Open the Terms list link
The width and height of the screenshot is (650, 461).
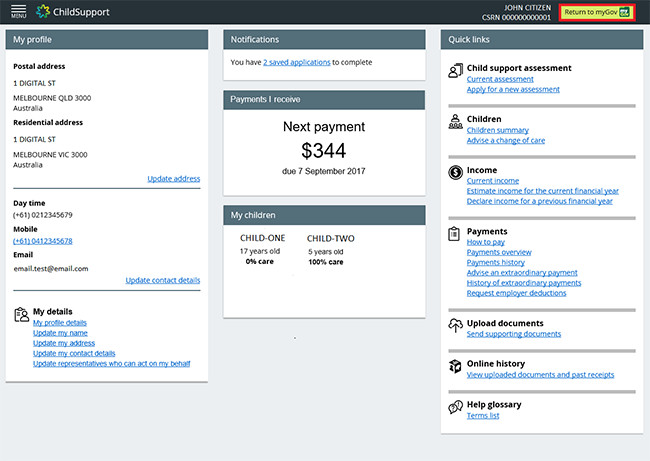pyautogui.click(x=483, y=415)
